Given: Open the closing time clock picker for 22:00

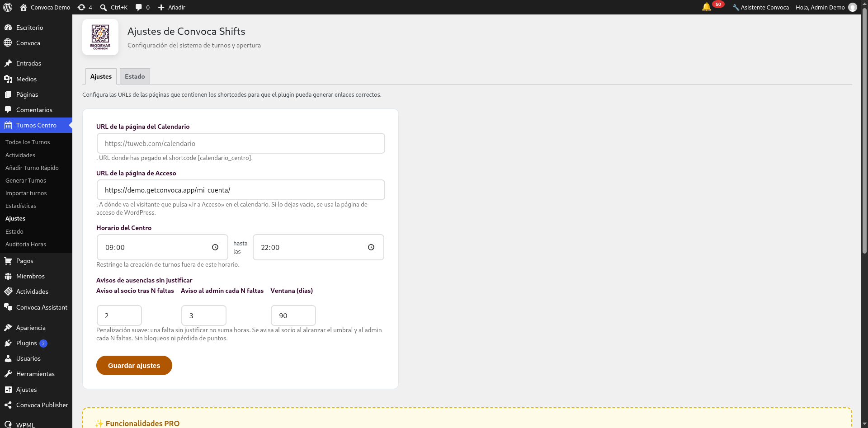Looking at the screenshot, I should 371,247.
